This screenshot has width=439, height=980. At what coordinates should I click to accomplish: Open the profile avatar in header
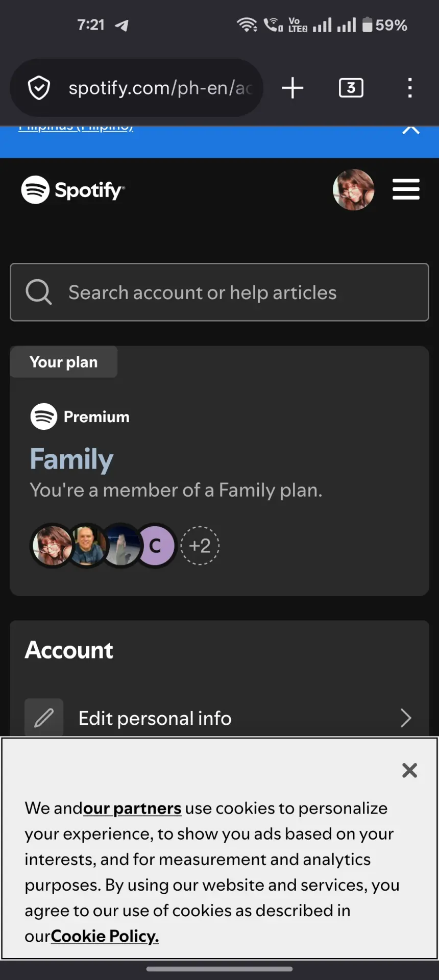353,190
